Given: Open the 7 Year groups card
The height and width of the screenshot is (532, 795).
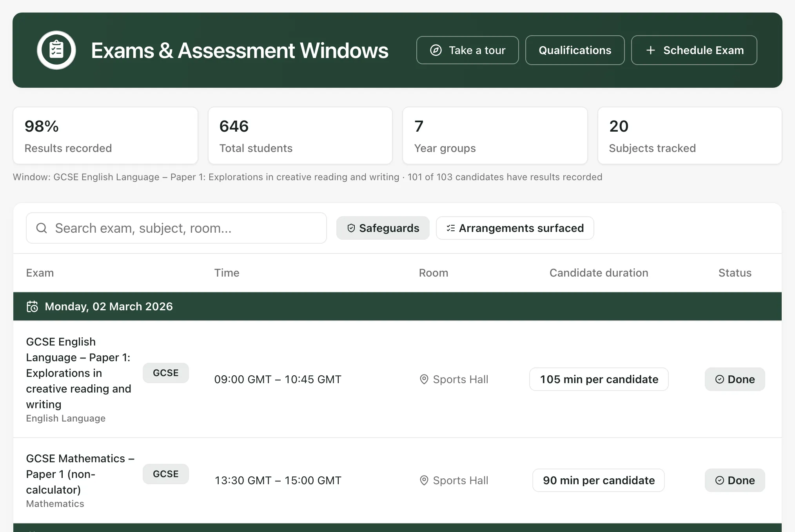Looking at the screenshot, I should [x=495, y=136].
